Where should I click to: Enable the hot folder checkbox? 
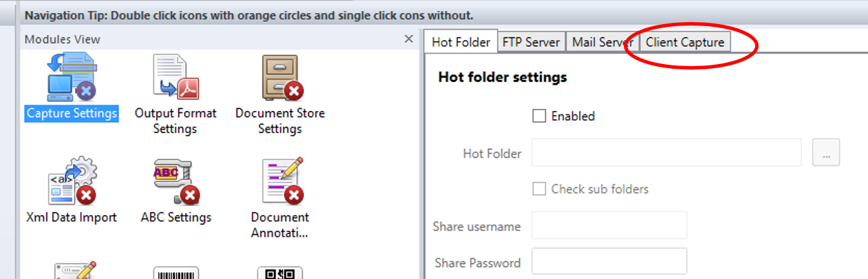tap(539, 116)
